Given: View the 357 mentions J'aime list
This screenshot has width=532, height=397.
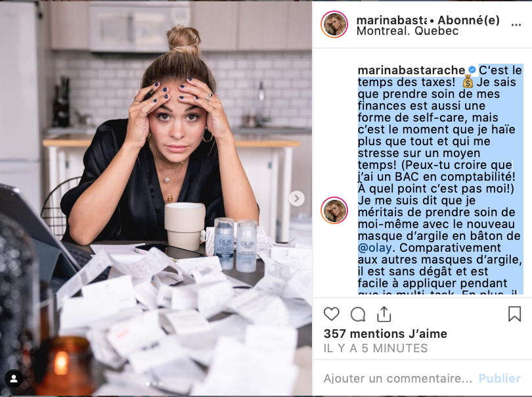Looking at the screenshot, I should tap(385, 333).
